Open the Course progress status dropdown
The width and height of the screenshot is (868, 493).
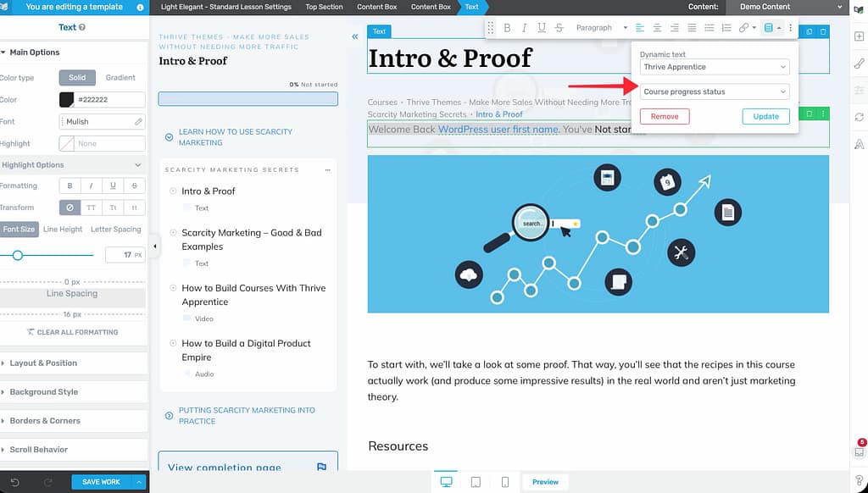pos(714,91)
